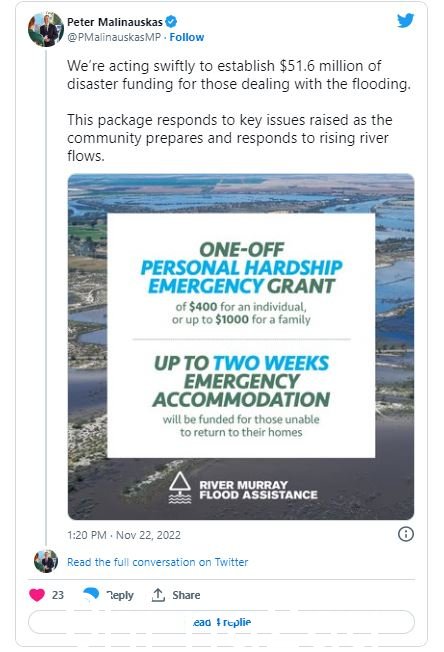
Task: Open the 1:20 PM Nov 22, 2022 timestamp
Action: click(x=124, y=535)
